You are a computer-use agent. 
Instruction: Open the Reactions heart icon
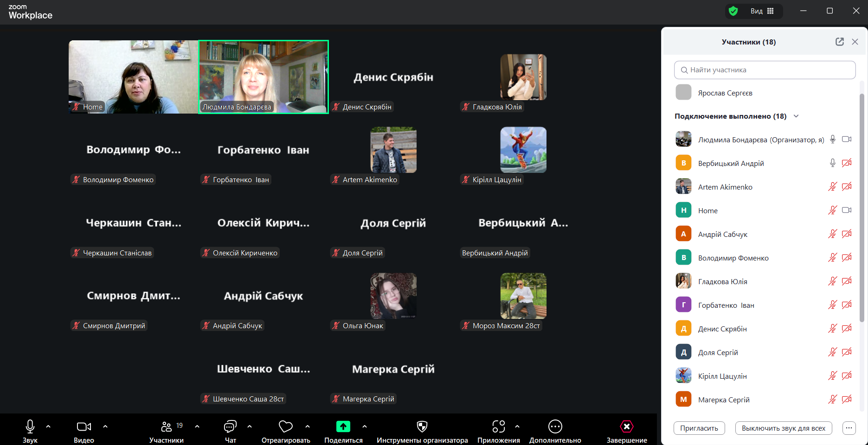[285, 426]
